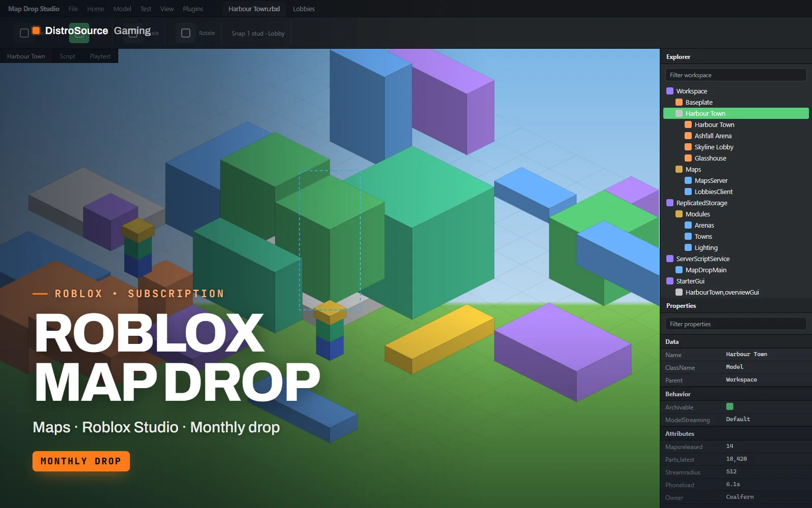Click the Filter properties search field
Image resolution: width=812 pixels, height=508 pixels.
[x=736, y=324]
